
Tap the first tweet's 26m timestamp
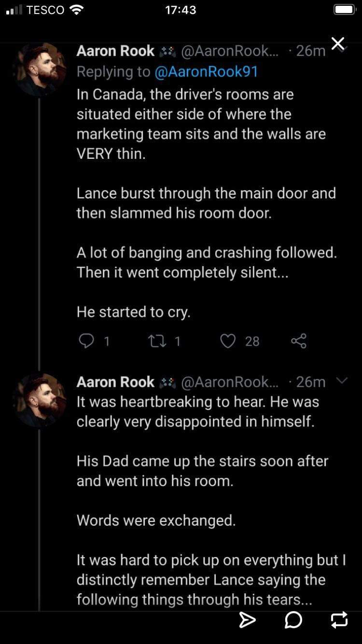[310, 51]
